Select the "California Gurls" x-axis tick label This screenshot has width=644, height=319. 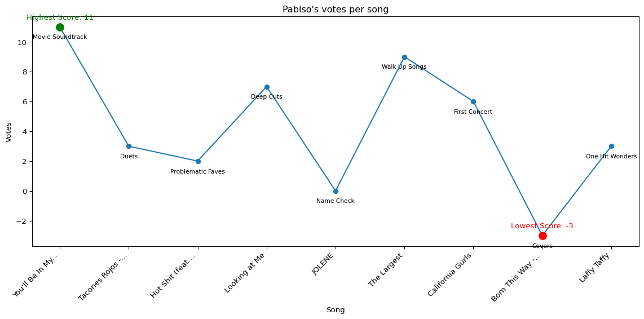[x=450, y=274]
